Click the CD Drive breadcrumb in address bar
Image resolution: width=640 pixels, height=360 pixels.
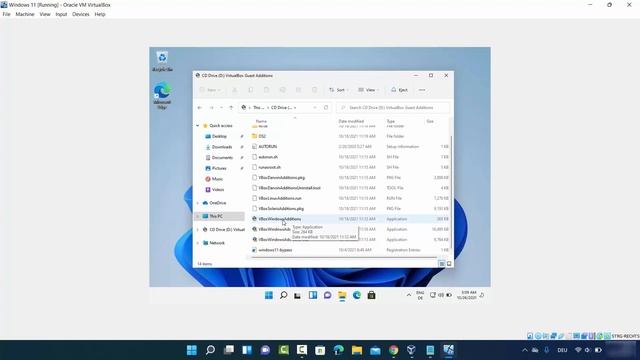(282, 108)
